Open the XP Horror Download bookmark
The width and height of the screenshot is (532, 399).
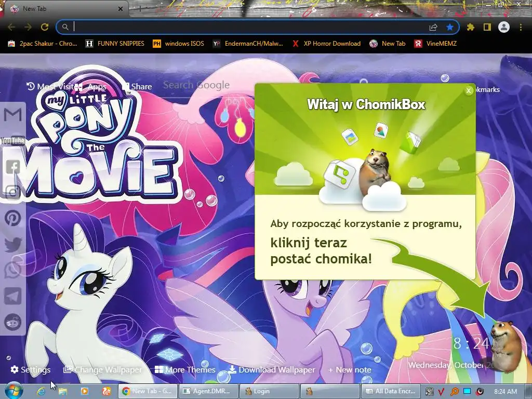[326, 44]
